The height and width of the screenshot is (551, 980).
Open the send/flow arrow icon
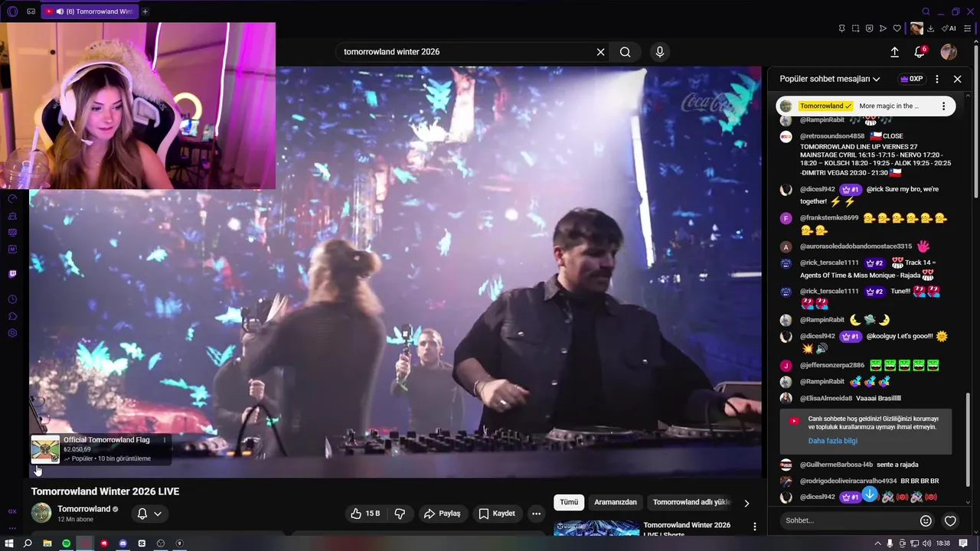pos(883,28)
